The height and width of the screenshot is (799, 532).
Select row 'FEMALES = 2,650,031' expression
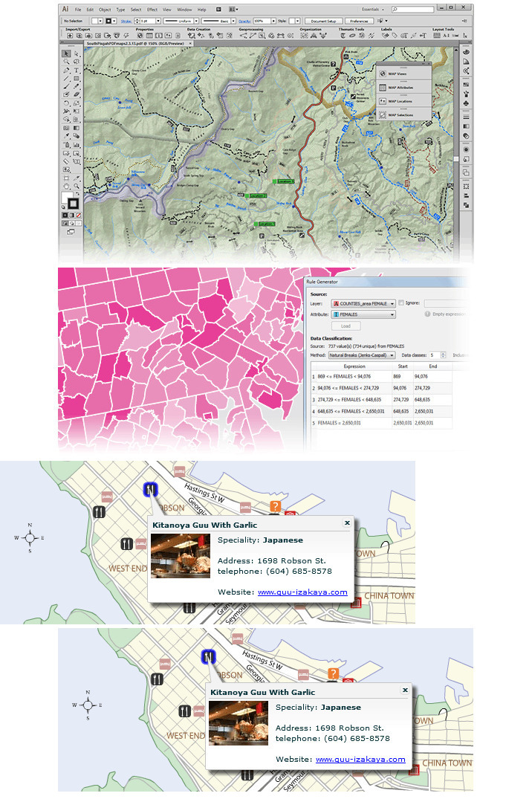click(x=339, y=423)
